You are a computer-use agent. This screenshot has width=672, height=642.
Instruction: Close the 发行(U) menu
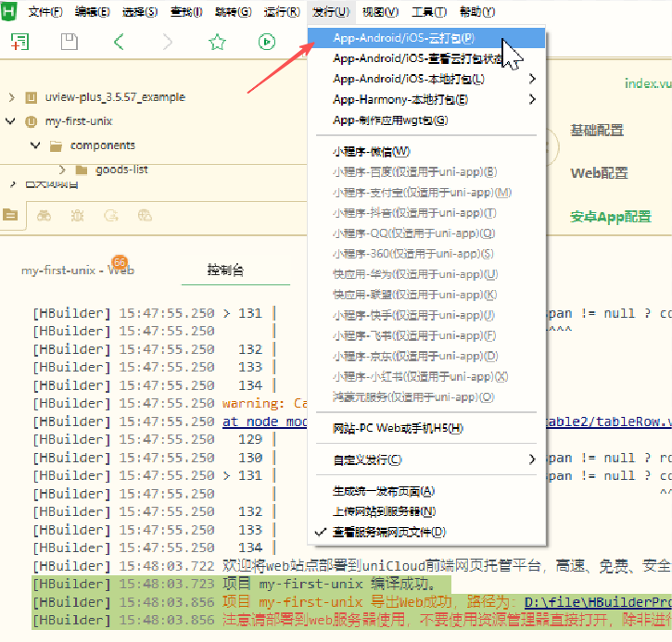tap(331, 11)
